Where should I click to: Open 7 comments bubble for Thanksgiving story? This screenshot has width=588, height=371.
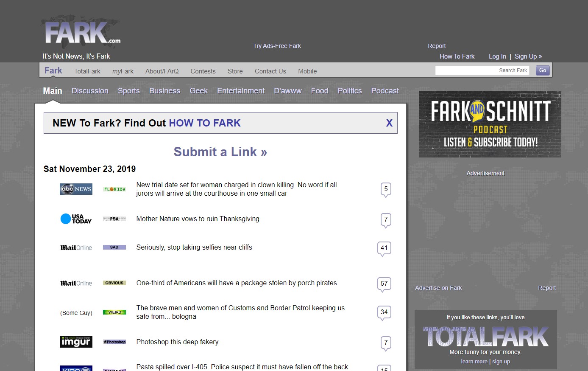point(386,220)
